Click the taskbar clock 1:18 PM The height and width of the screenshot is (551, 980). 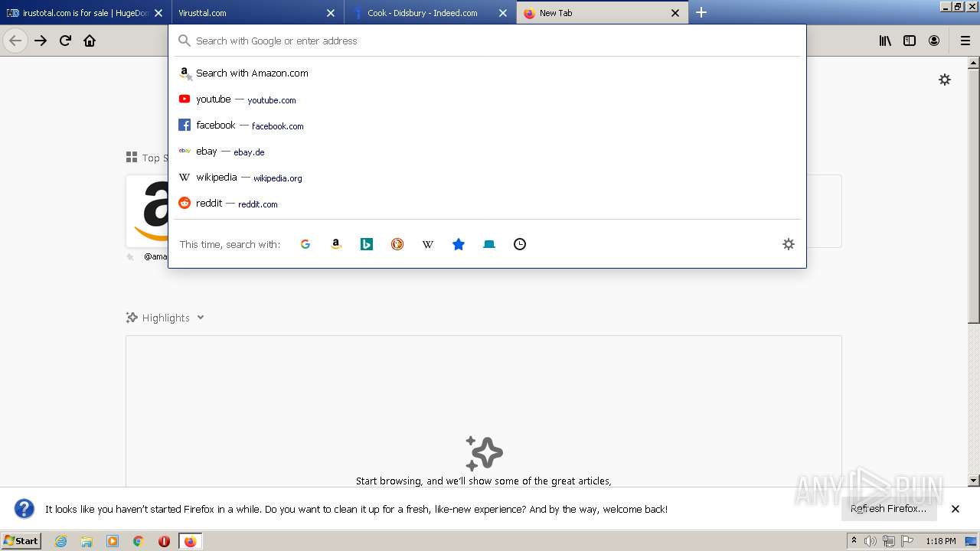941,541
